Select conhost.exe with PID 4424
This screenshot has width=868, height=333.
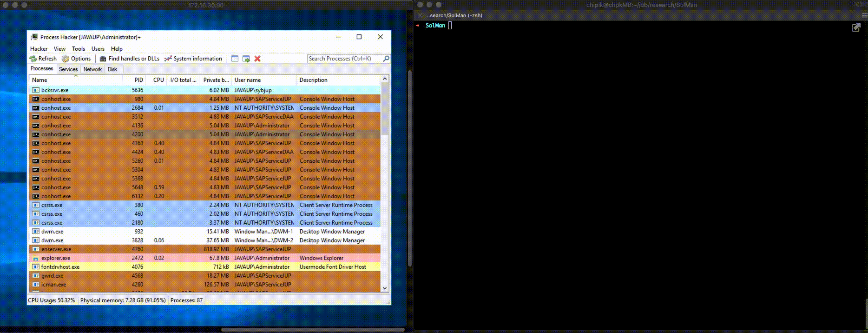[x=204, y=152]
